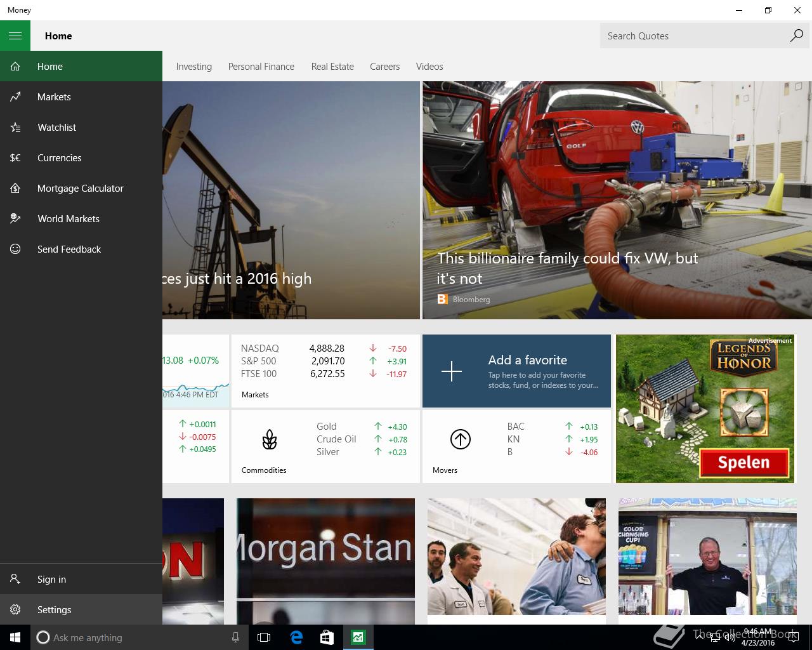Image resolution: width=812 pixels, height=650 pixels.
Task: Click the Commodities wheat icon
Action: [x=270, y=439]
